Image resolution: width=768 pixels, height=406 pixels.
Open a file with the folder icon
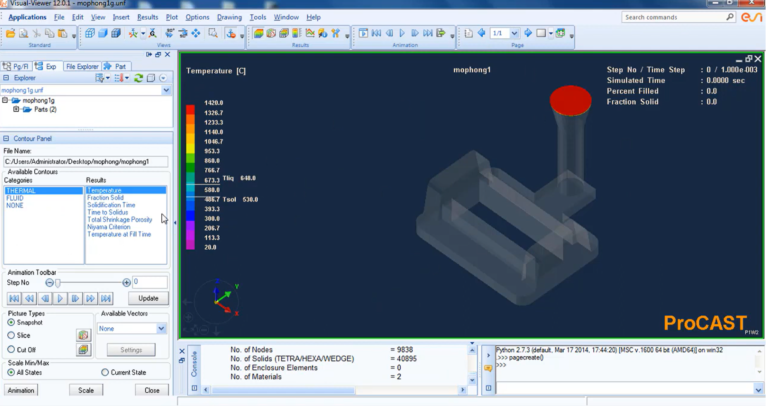10,33
